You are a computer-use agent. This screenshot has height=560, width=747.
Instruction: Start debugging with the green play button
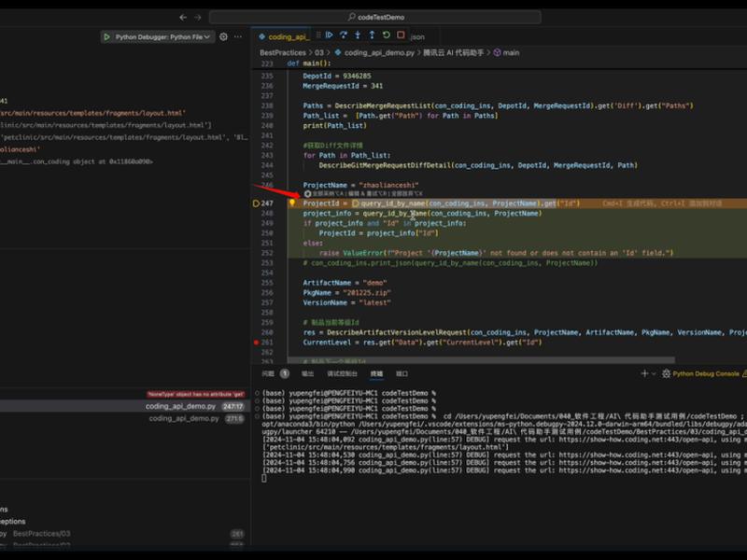106,36
